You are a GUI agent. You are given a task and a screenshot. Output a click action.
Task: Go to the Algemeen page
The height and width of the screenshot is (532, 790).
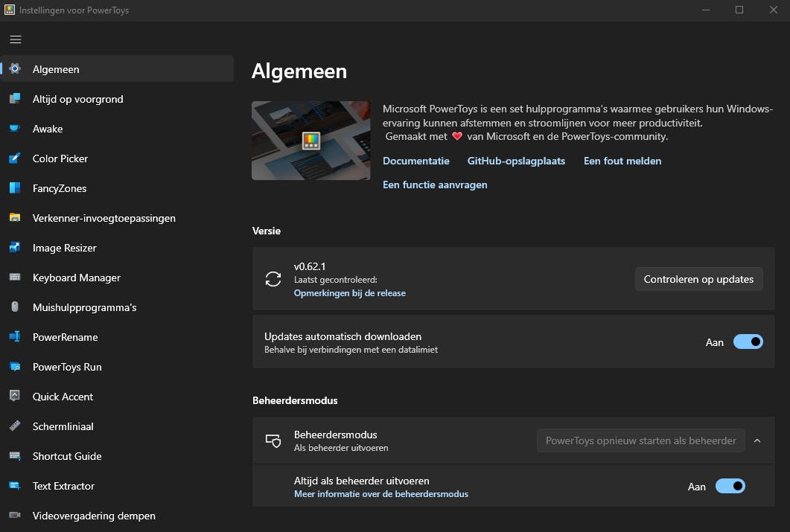coord(15,69)
